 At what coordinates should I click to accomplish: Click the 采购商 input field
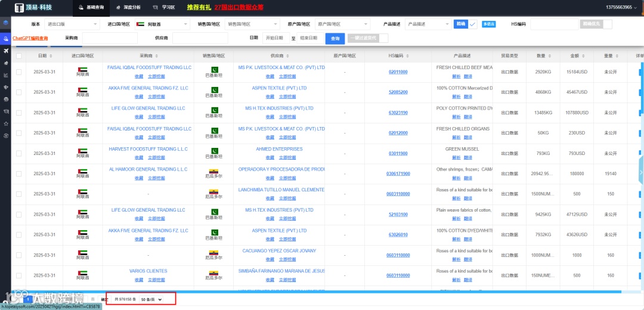110,38
